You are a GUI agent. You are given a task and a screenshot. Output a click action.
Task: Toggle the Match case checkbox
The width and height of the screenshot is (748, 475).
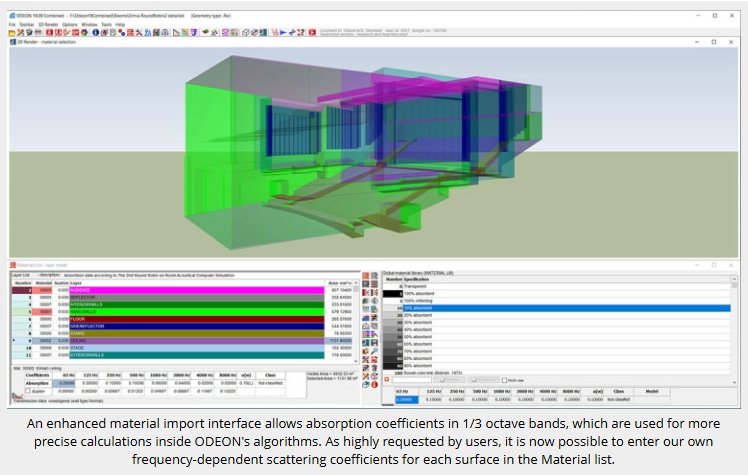[x=504, y=380]
